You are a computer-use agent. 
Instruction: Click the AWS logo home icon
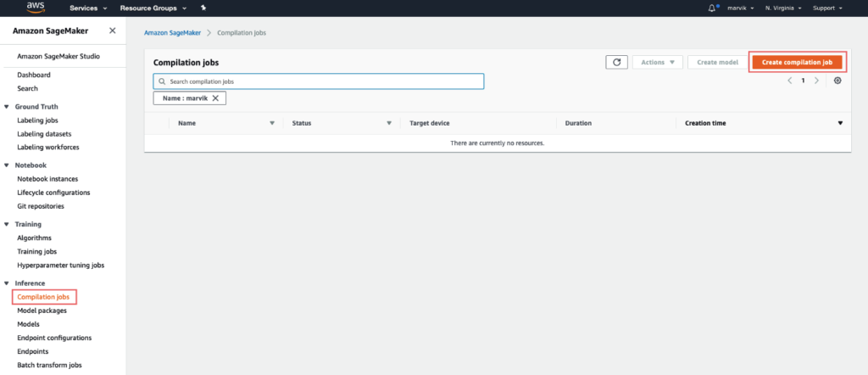click(x=36, y=8)
